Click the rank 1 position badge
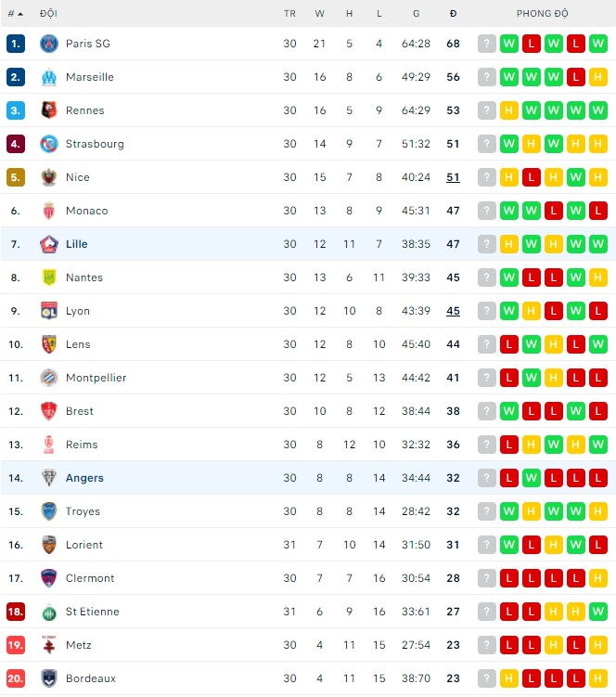Image resolution: width=616 pixels, height=697 pixels. pos(15,44)
